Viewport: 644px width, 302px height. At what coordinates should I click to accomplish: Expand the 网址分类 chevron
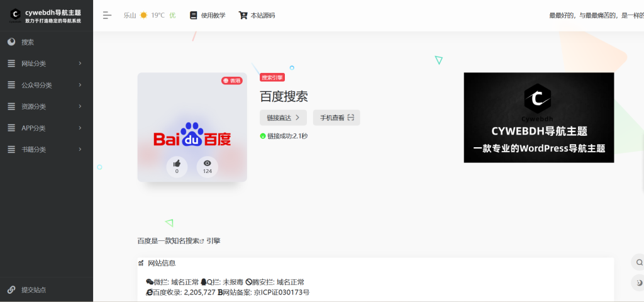[x=80, y=64]
